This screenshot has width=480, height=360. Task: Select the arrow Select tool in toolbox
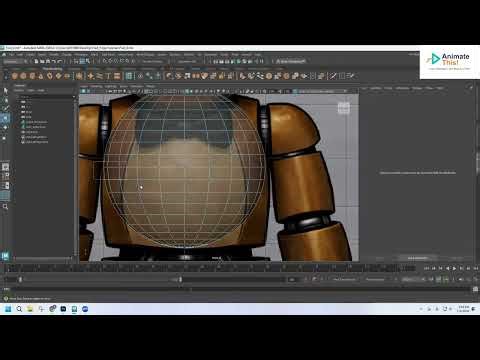(x=5, y=91)
